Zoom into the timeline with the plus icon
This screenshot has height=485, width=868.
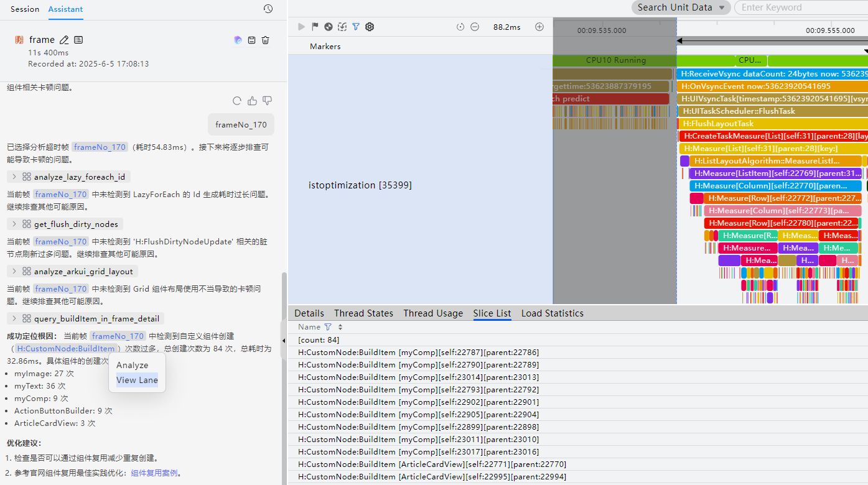tap(539, 27)
